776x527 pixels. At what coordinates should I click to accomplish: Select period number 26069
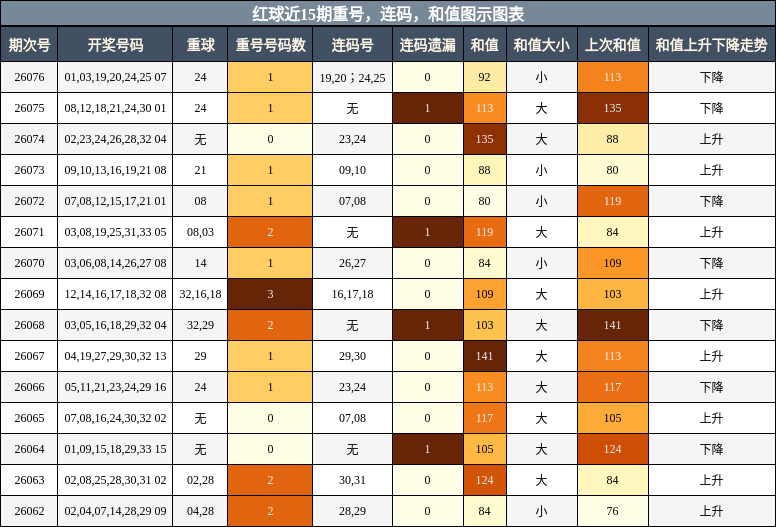click(29, 294)
